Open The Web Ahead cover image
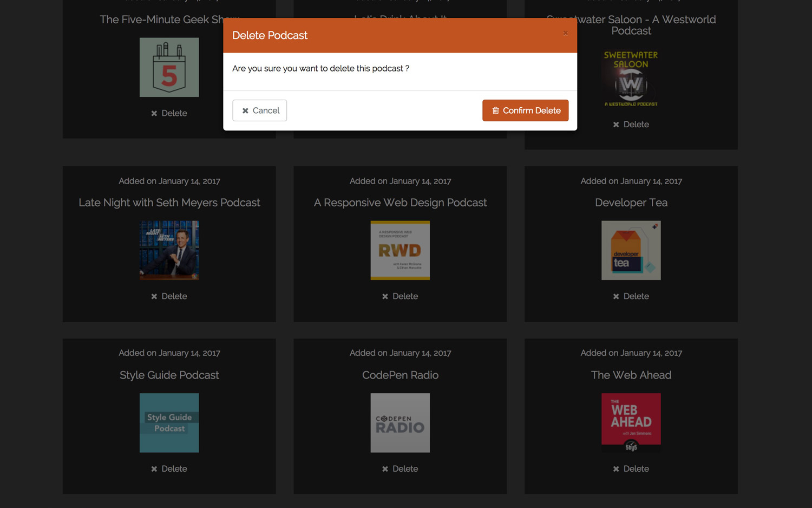The image size is (812, 508). [631, 423]
